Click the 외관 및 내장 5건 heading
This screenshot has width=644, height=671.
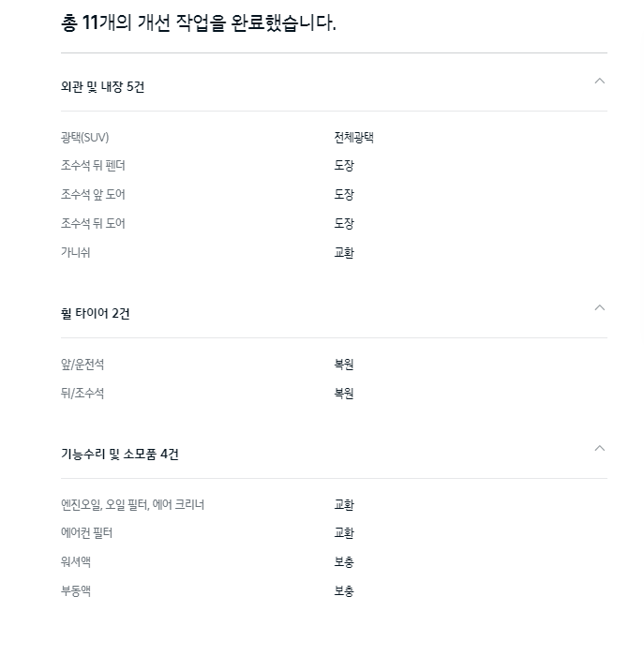click(102, 87)
